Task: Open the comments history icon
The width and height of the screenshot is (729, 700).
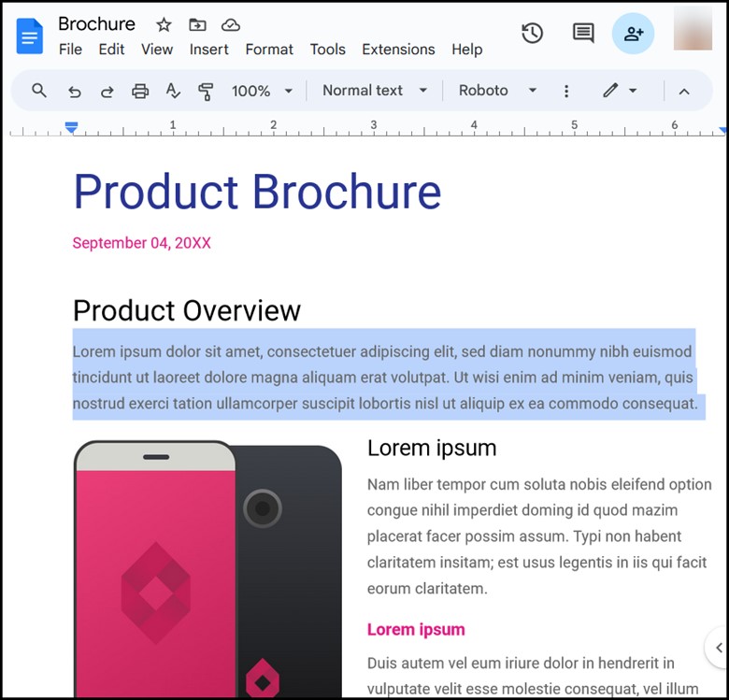Action: coord(583,33)
